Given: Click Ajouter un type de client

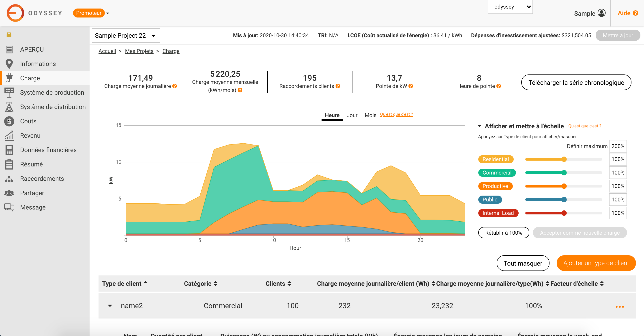Looking at the screenshot, I should (x=596, y=263).
